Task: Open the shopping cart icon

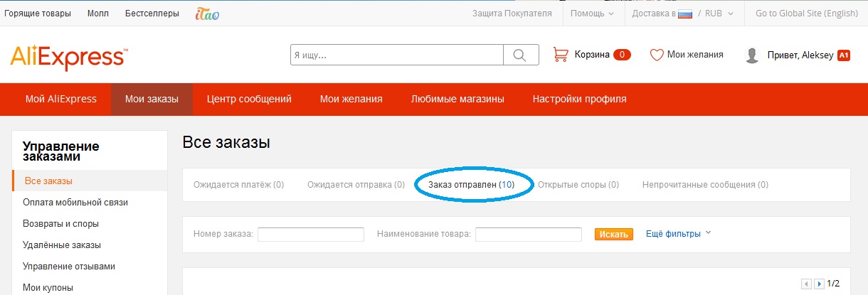Action: pos(561,55)
